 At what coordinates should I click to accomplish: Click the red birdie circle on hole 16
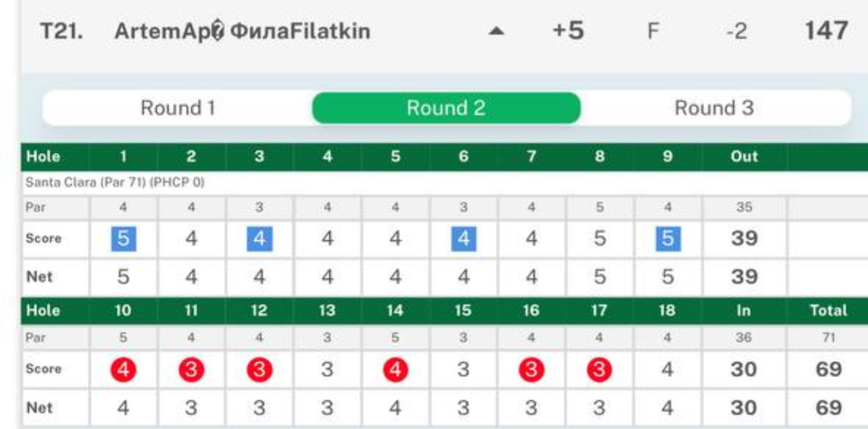pyautogui.click(x=531, y=369)
